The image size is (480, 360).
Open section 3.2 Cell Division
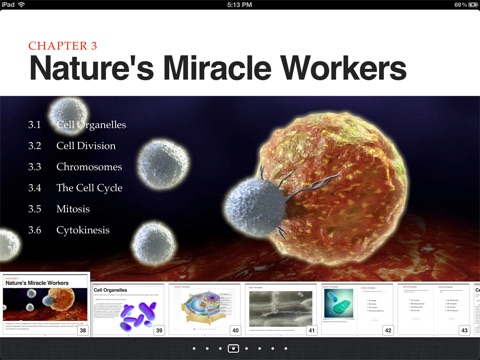click(x=72, y=146)
